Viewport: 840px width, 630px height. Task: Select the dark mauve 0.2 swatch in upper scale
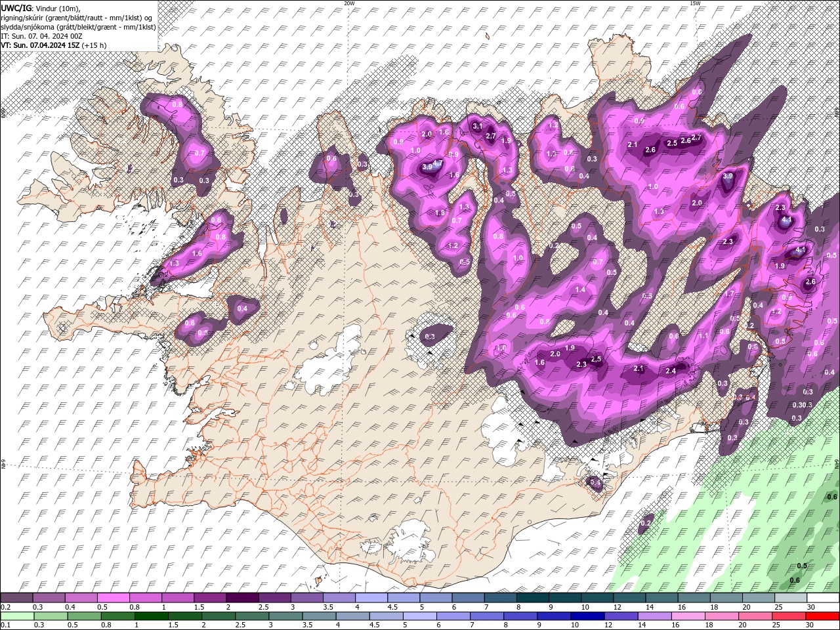coord(16,598)
